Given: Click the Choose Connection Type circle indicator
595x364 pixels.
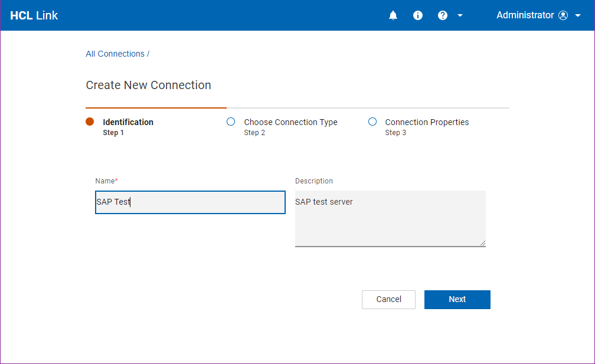Looking at the screenshot, I should click(231, 121).
